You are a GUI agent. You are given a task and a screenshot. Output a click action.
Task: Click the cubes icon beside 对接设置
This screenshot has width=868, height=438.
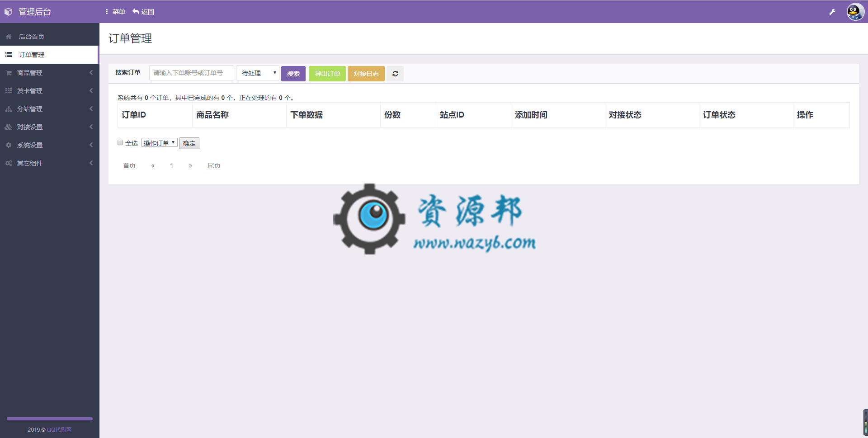9,127
